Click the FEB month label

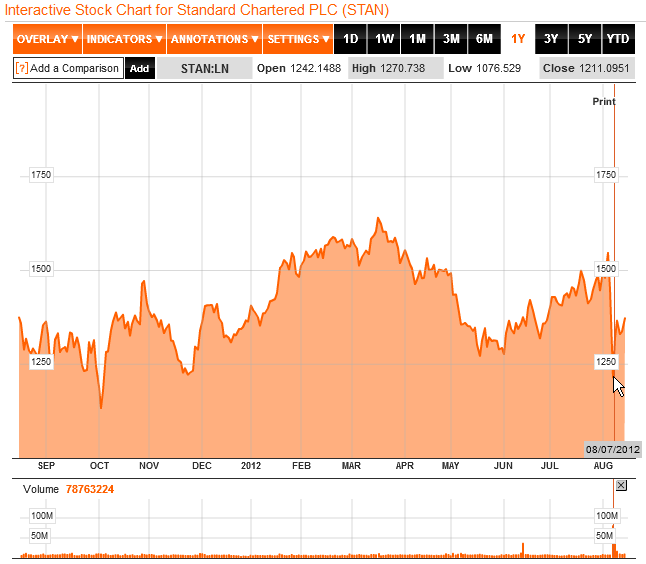301,466
